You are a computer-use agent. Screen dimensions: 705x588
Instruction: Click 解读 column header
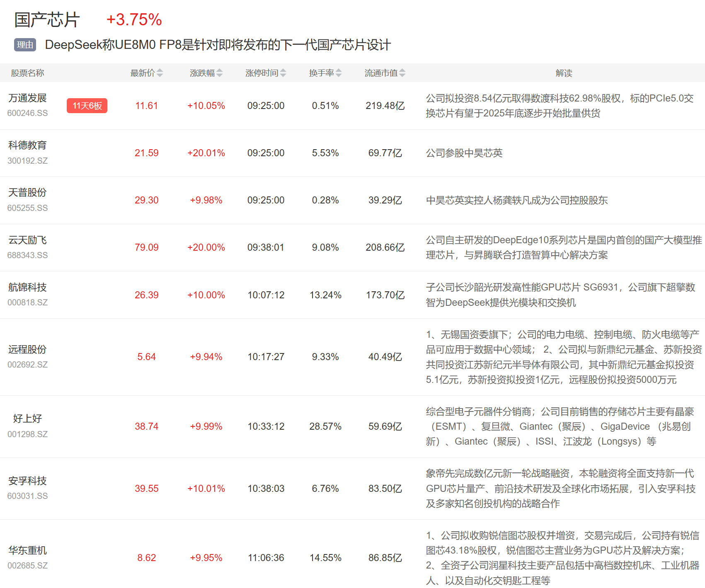point(564,73)
